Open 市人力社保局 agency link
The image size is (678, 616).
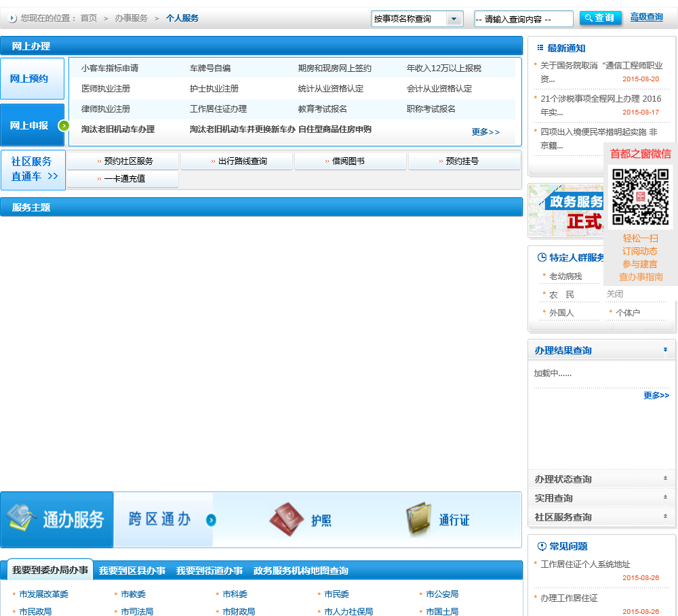coord(348,612)
